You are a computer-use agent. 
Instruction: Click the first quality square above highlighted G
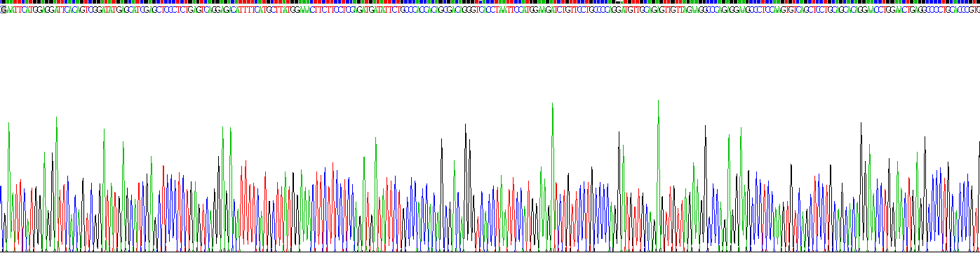4,1
